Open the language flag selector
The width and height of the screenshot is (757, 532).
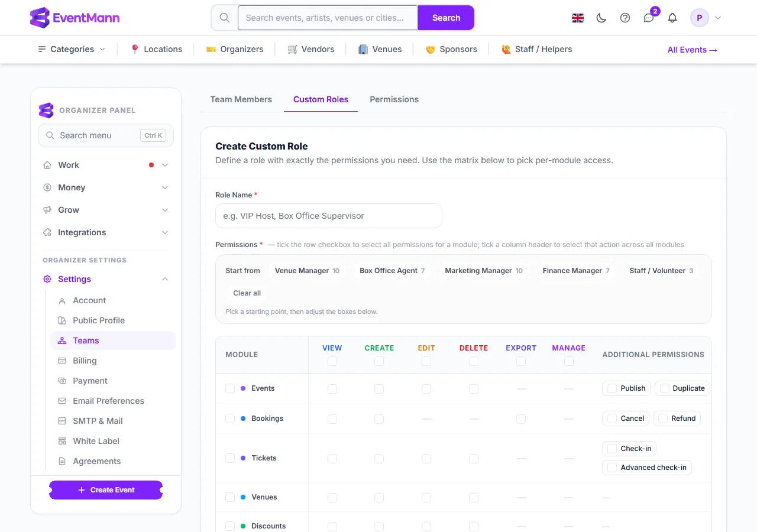[x=578, y=18]
